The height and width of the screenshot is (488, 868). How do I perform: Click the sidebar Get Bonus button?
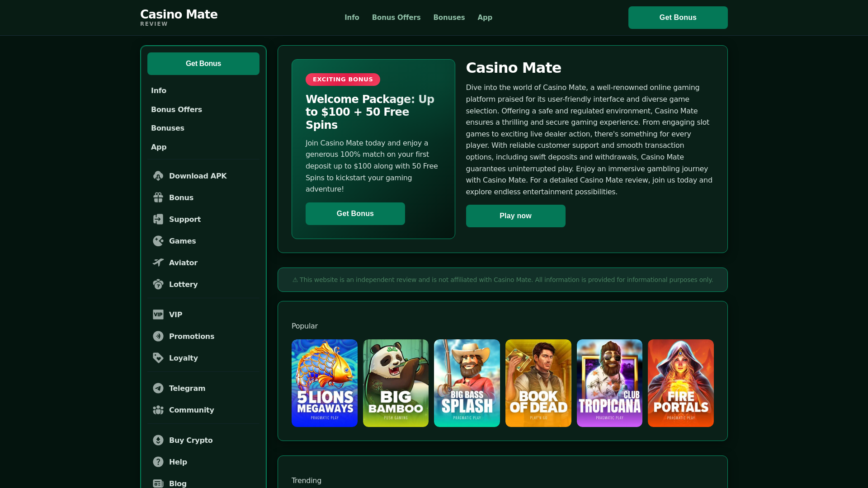(x=203, y=64)
